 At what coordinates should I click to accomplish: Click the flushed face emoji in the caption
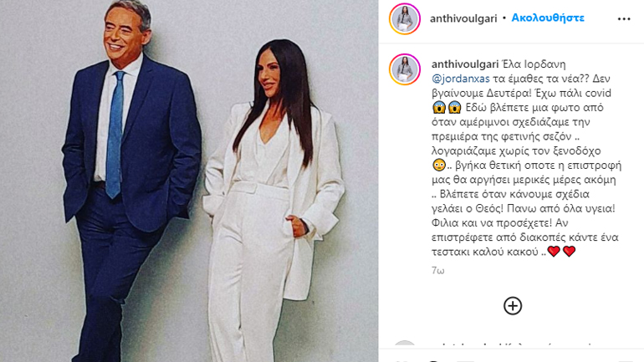[438, 166]
